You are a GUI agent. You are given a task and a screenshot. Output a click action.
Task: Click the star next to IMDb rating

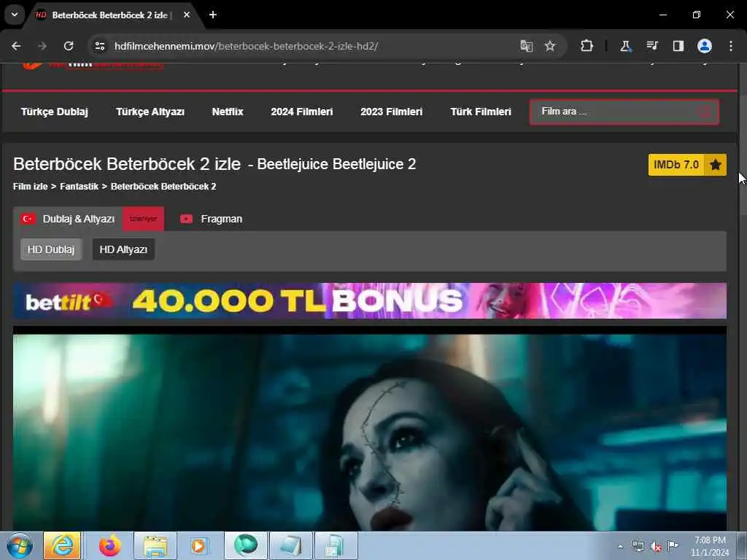click(715, 165)
